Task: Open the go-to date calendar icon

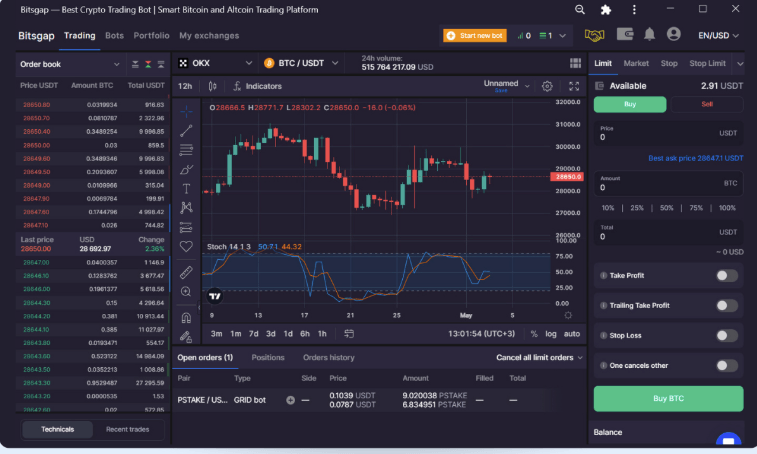Action: pos(349,334)
